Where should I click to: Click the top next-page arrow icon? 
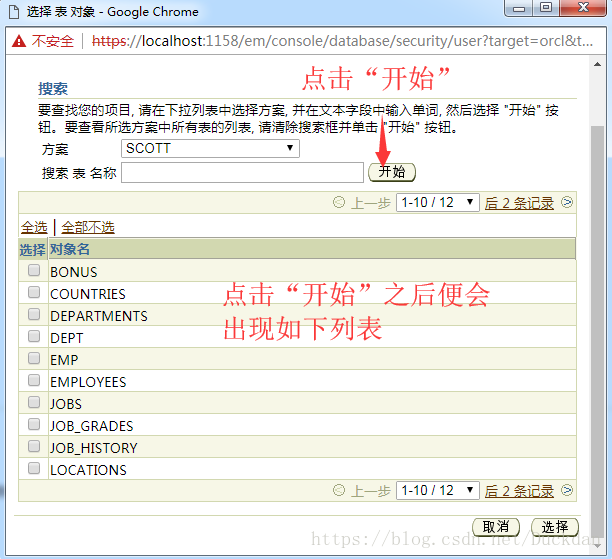(567, 202)
